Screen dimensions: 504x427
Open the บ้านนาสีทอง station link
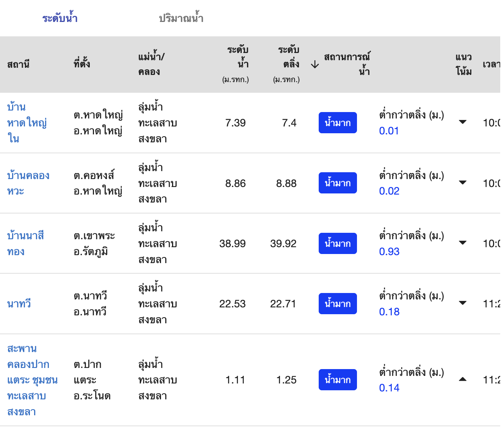25,243
